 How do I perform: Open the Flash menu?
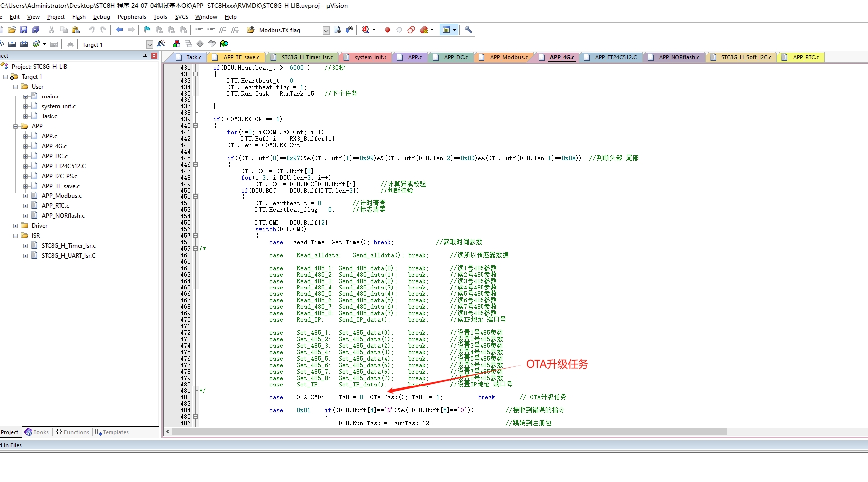click(79, 17)
